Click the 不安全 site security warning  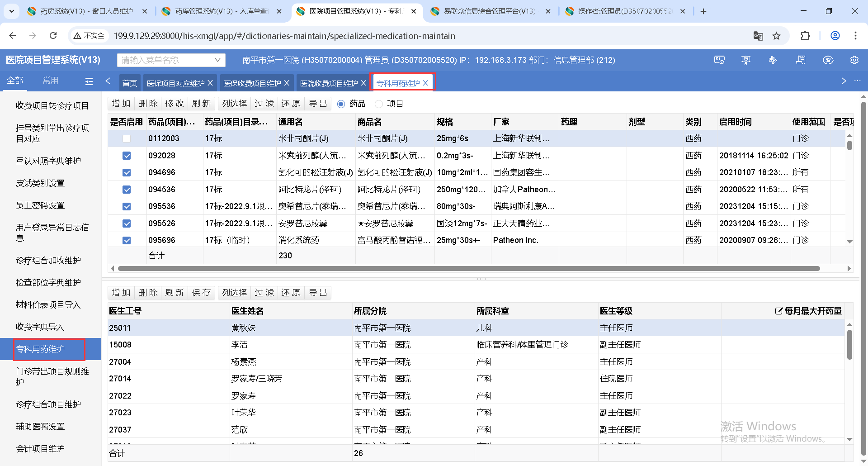(89, 36)
